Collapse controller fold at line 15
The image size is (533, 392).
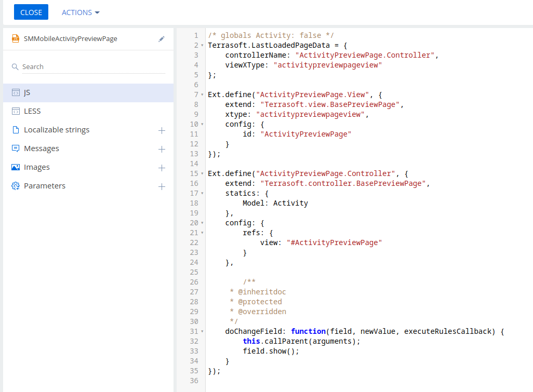click(x=202, y=173)
